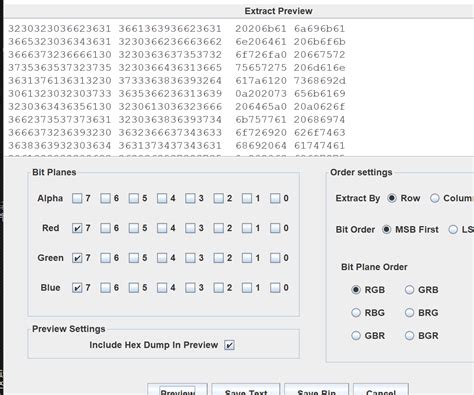The height and width of the screenshot is (395, 474).
Task: Check Red bit plane 0
Action: pyautogui.click(x=275, y=228)
